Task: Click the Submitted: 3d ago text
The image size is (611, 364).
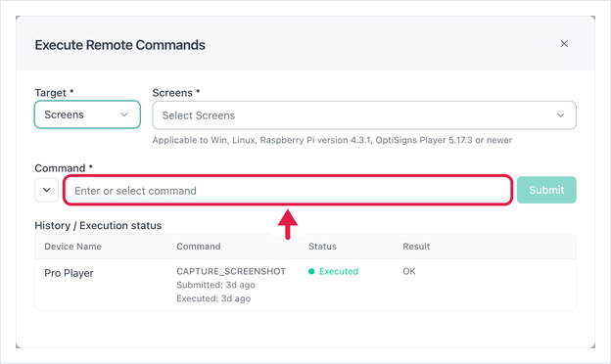Action: click(x=215, y=285)
